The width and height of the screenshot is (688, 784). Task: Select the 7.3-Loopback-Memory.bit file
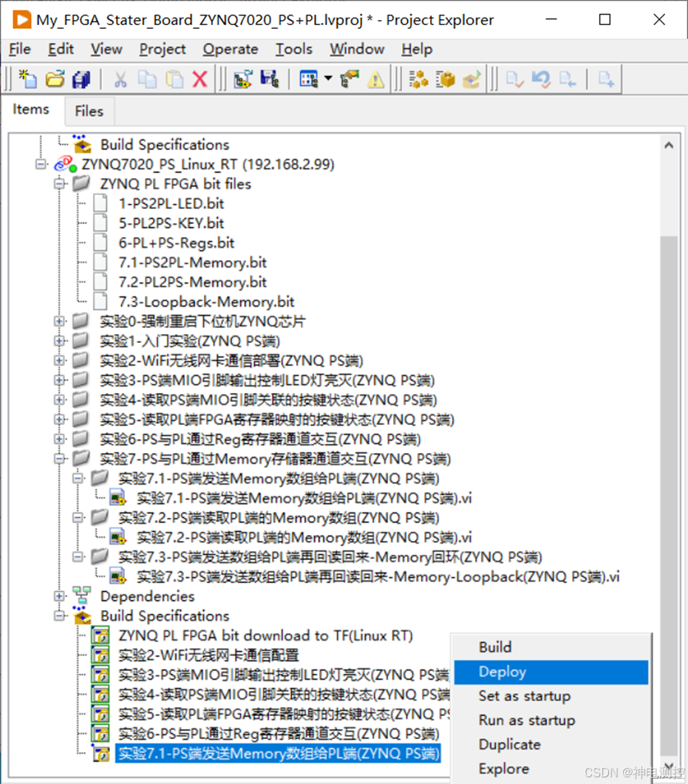tap(206, 301)
